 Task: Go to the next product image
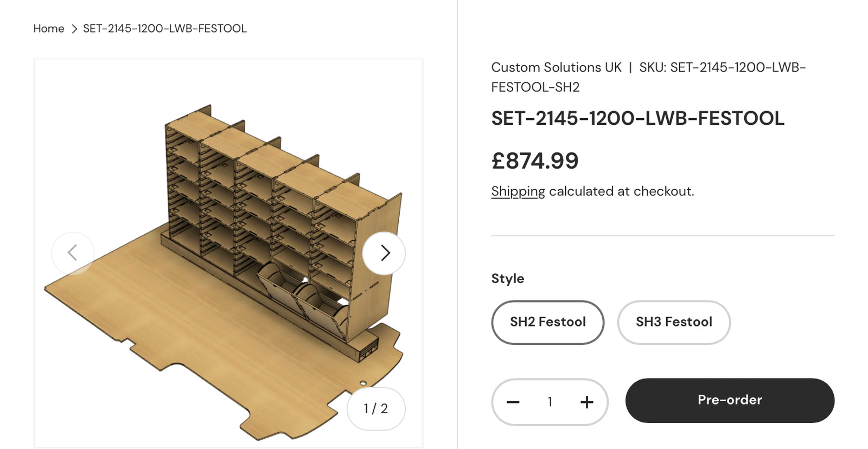click(384, 253)
